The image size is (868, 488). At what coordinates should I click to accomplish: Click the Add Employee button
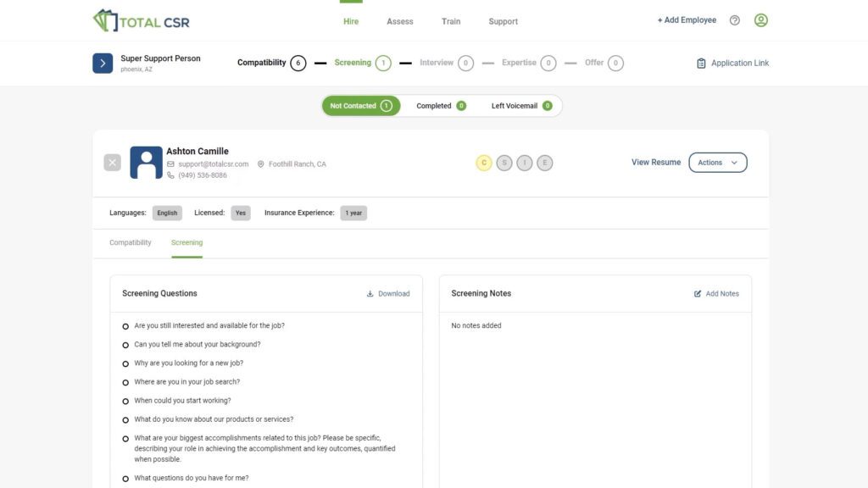(685, 19)
